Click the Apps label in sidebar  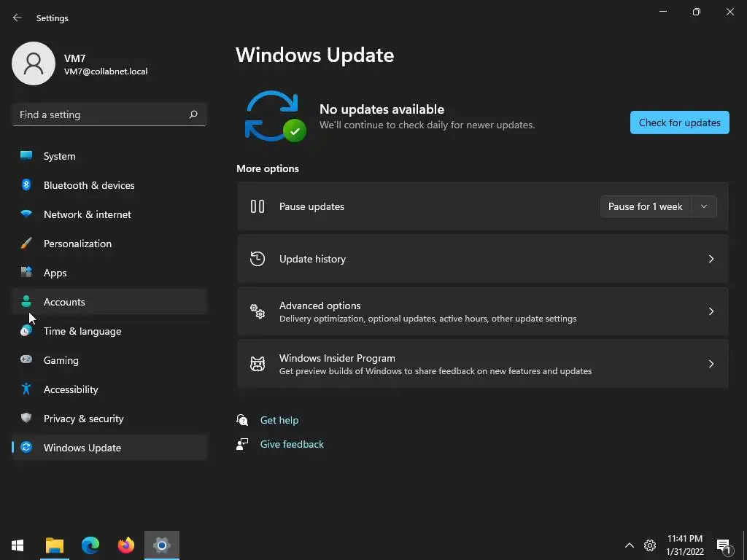click(x=55, y=273)
